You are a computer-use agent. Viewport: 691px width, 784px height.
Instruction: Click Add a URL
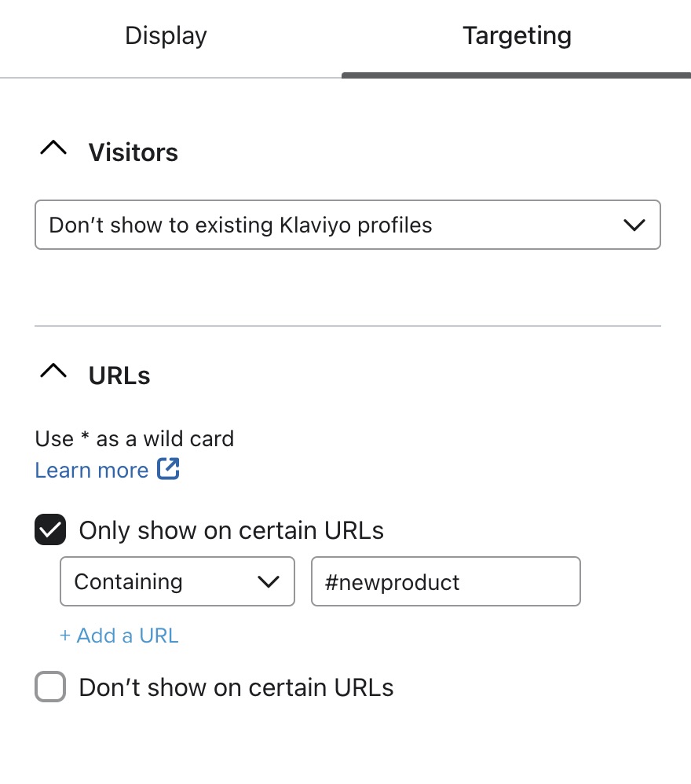click(x=119, y=636)
